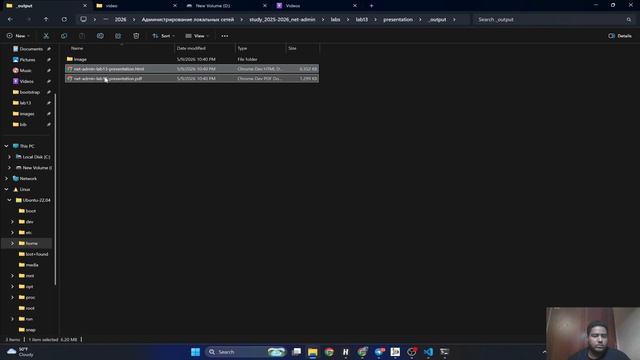Collapse the Linux tree node
This screenshot has height=360, width=640.
(7, 189)
